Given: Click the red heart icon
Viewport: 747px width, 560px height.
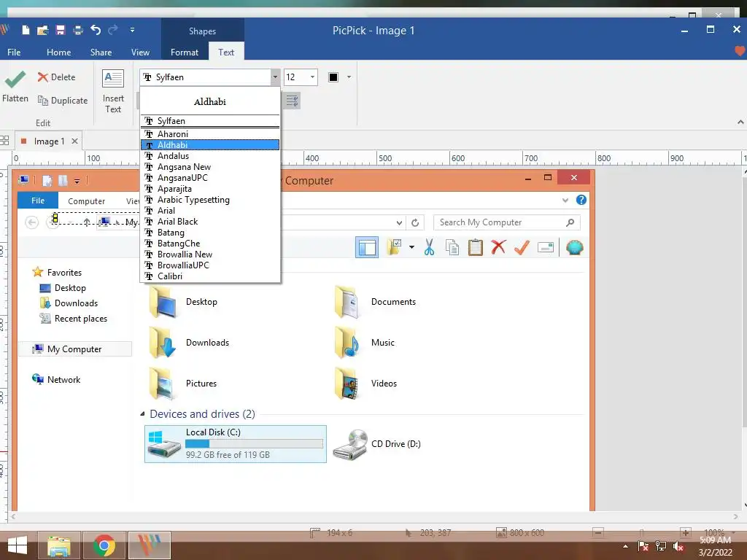Looking at the screenshot, I should click(x=740, y=50).
